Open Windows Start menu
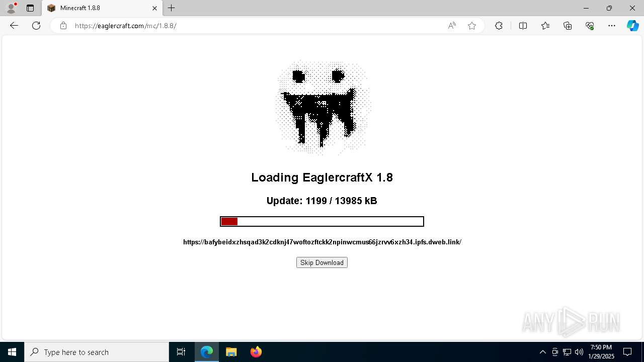 click(x=12, y=352)
